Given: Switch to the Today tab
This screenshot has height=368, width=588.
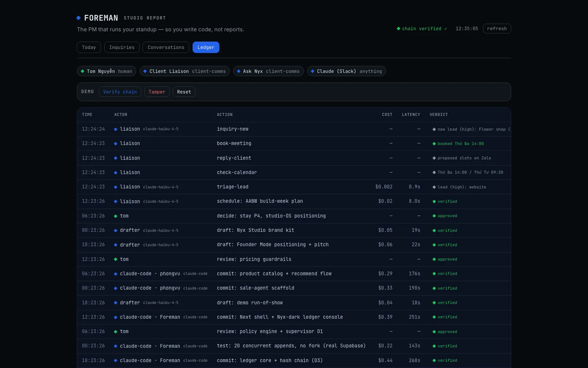Looking at the screenshot, I should point(89,47).
